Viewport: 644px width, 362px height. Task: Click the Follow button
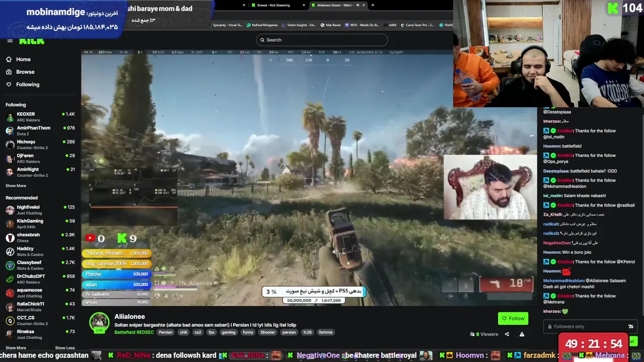(x=513, y=318)
